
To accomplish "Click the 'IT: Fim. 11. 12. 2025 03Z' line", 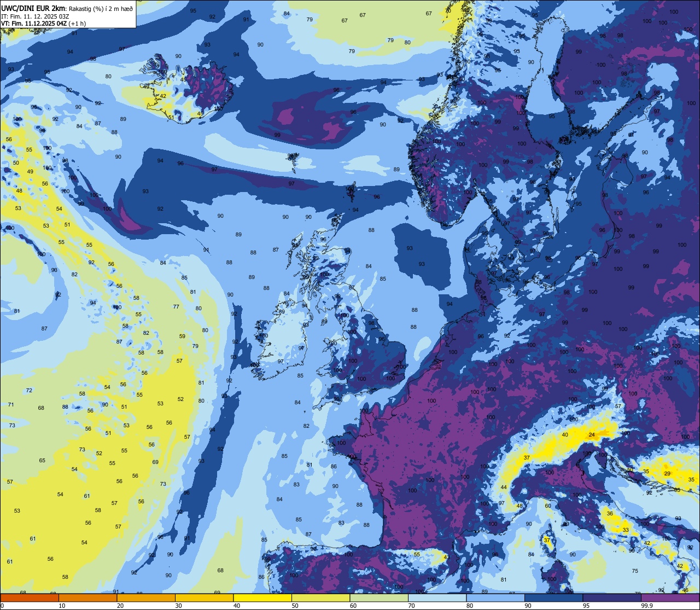I will point(36,16).
